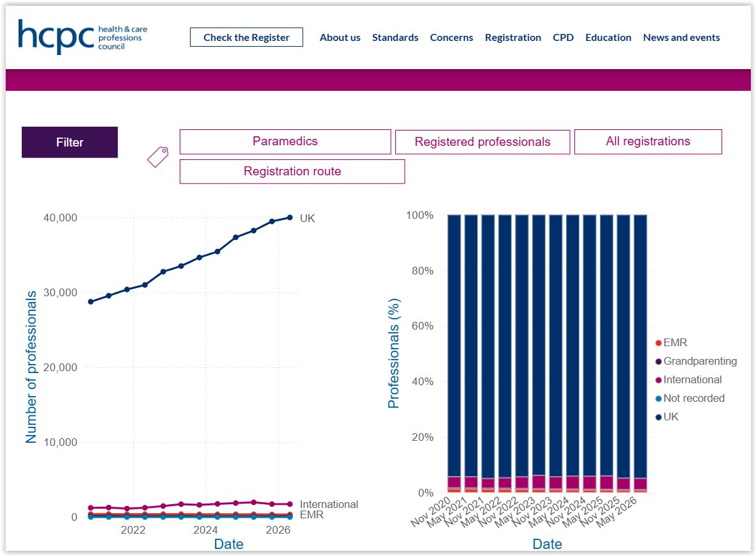Click 2022 on line chart x-axis
This screenshot has height=556, width=756.
coord(133,530)
